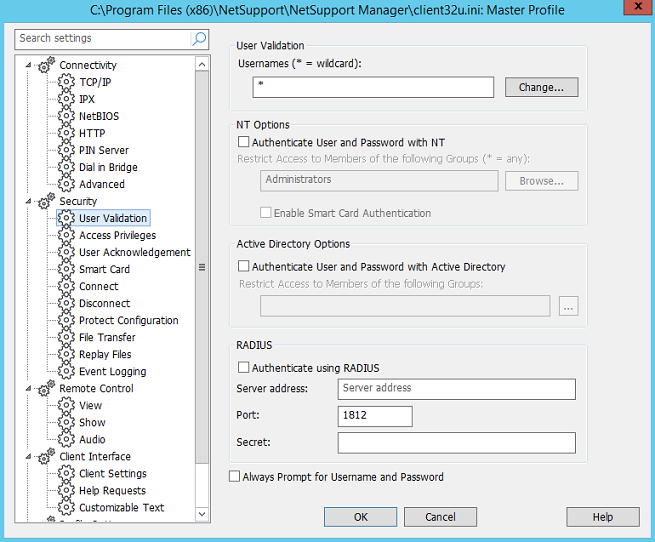Click the gear icon beside Disconnect

pos(66,303)
